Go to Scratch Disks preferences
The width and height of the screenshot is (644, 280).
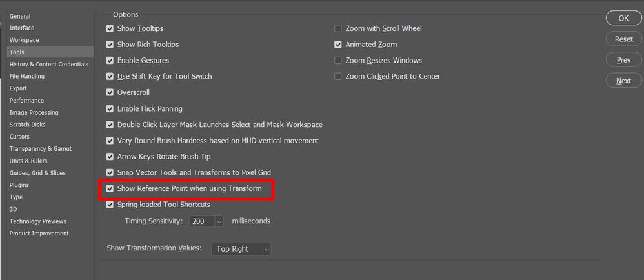(x=27, y=125)
